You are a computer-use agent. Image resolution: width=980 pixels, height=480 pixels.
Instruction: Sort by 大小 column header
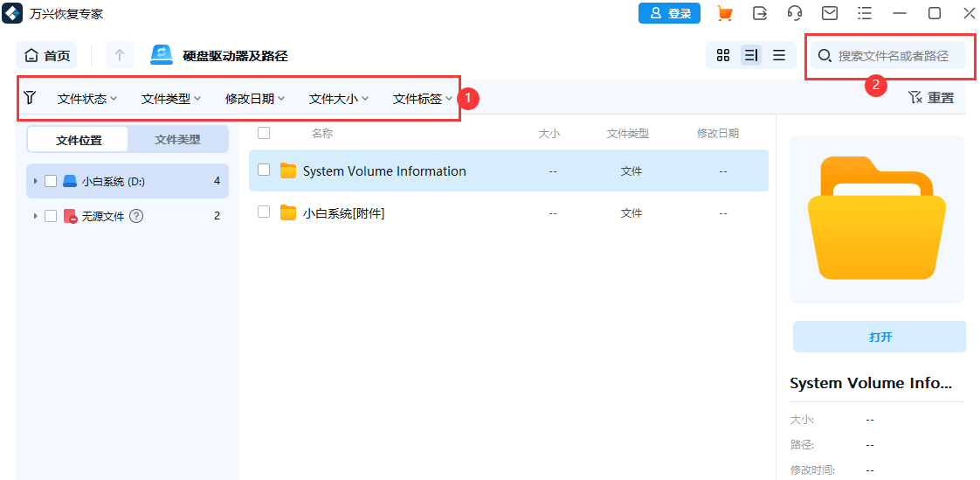[x=549, y=133]
